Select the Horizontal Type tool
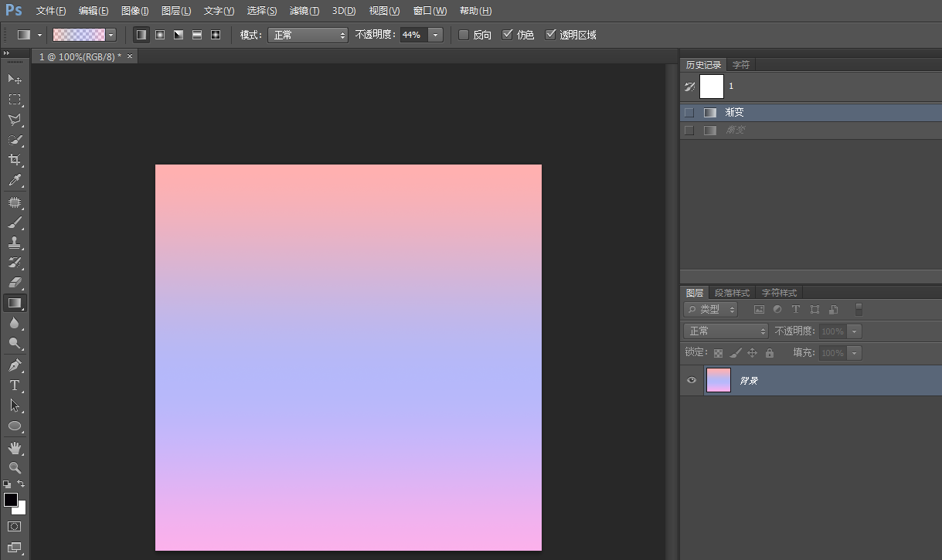The width and height of the screenshot is (942, 560). click(x=14, y=385)
